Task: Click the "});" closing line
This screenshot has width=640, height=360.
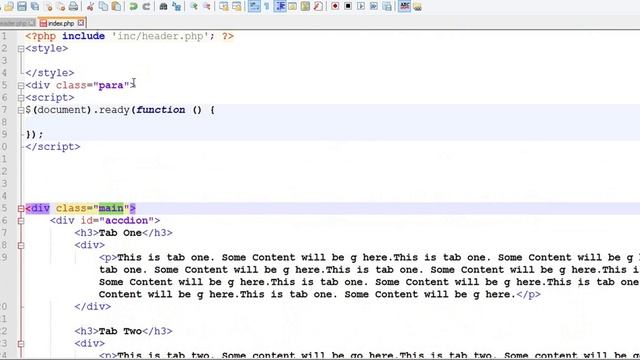Action: (34, 134)
